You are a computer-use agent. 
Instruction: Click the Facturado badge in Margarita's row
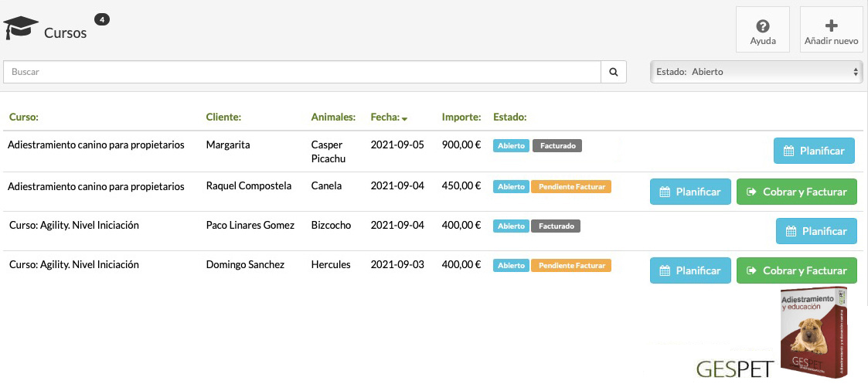coord(557,145)
